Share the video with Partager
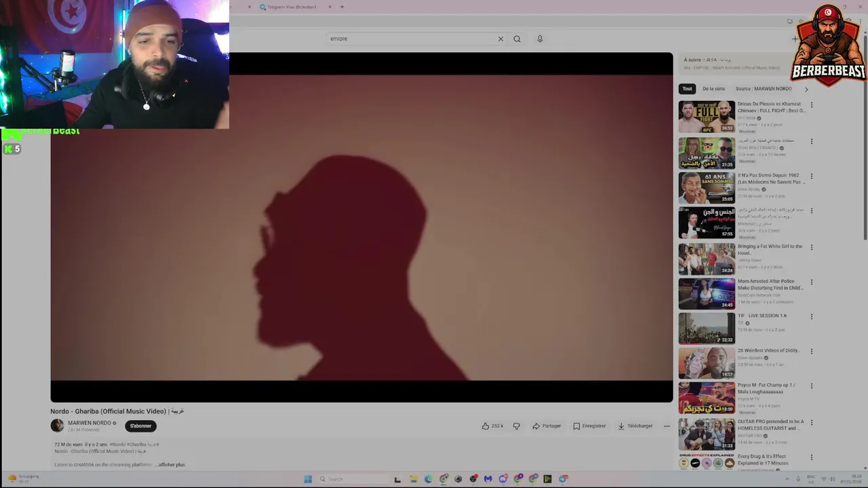The width and height of the screenshot is (868, 488). [547, 426]
